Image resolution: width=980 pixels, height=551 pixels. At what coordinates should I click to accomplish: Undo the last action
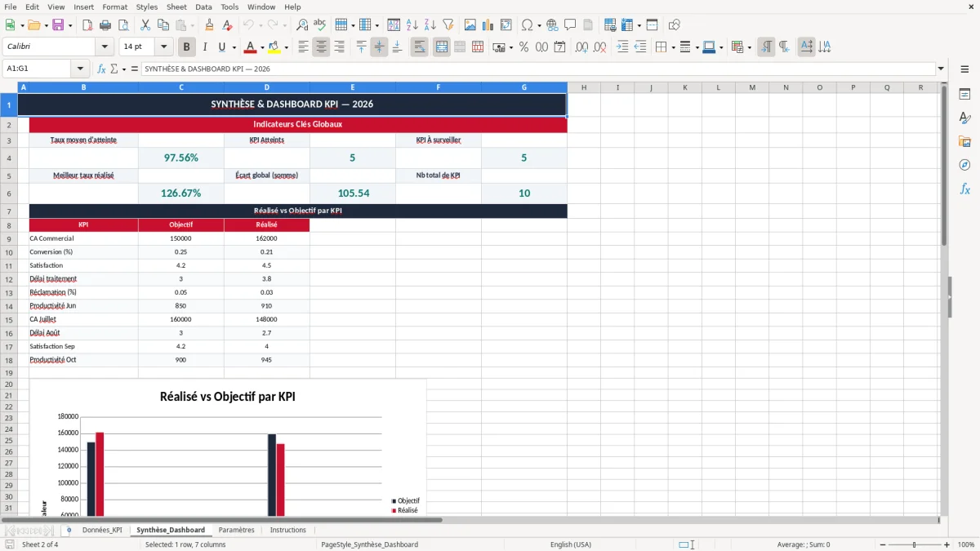tap(248, 25)
